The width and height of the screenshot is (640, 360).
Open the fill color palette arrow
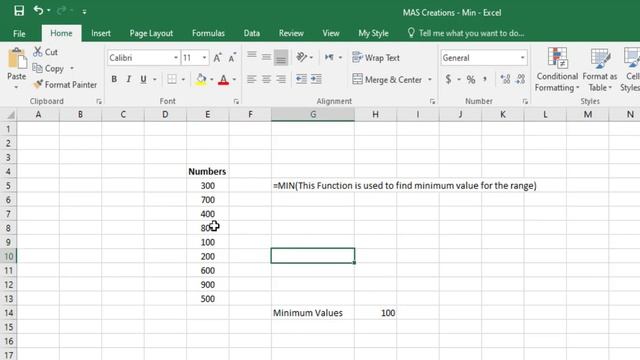click(x=212, y=79)
